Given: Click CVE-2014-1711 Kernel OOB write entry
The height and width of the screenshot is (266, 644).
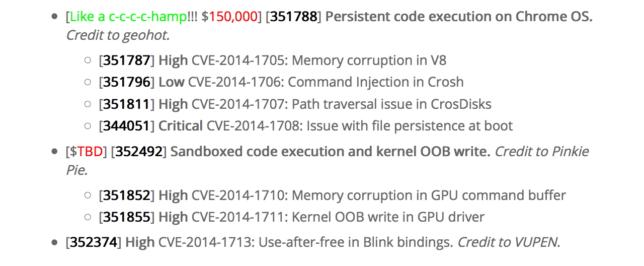Looking at the screenshot, I should [338, 217].
